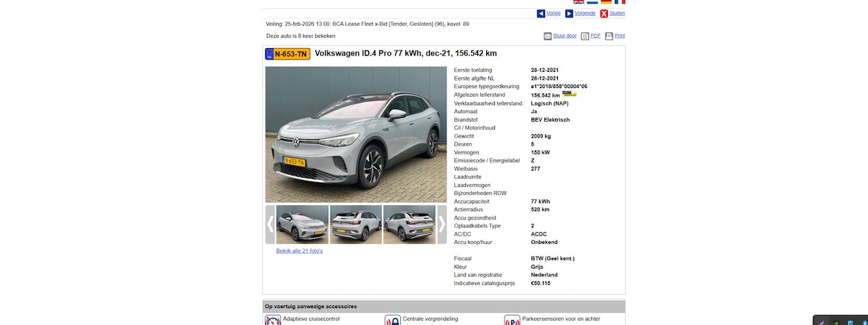Viewport: 868px width, 325px height.
Task: Click the Print link
Action: (620, 36)
